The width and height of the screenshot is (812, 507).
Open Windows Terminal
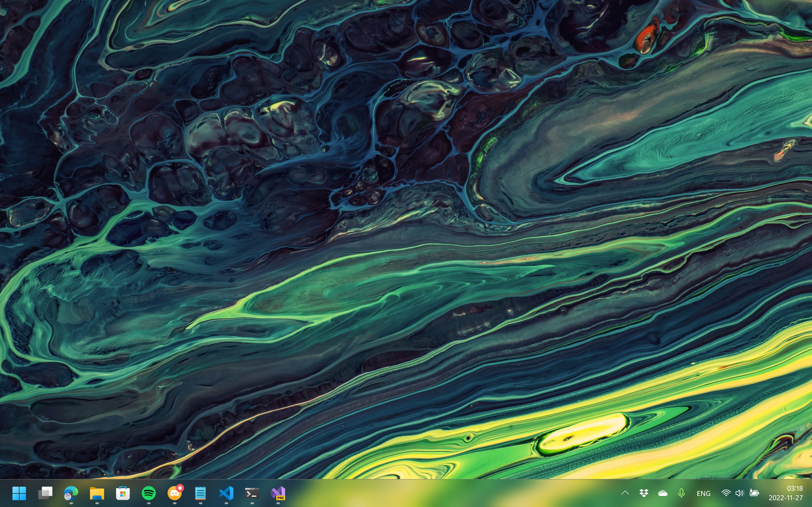(x=252, y=493)
